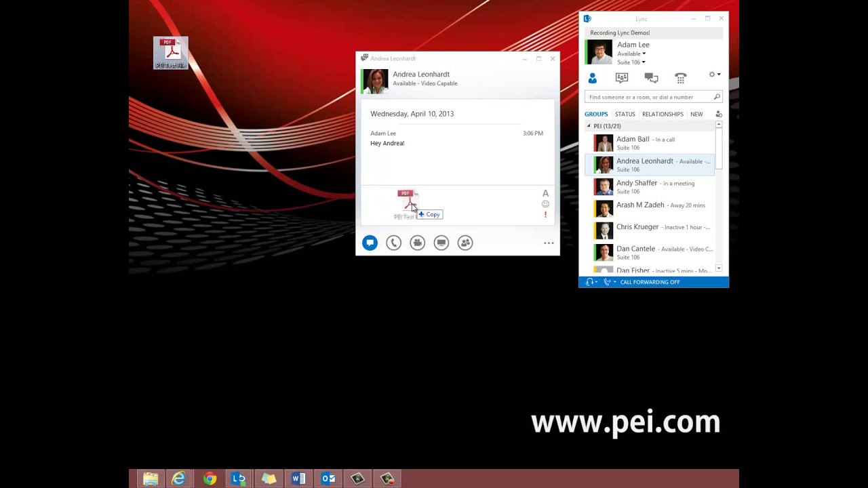Image resolution: width=868 pixels, height=488 pixels.
Task: Set high importance with exclamation icon
Action: coord(545,215)
